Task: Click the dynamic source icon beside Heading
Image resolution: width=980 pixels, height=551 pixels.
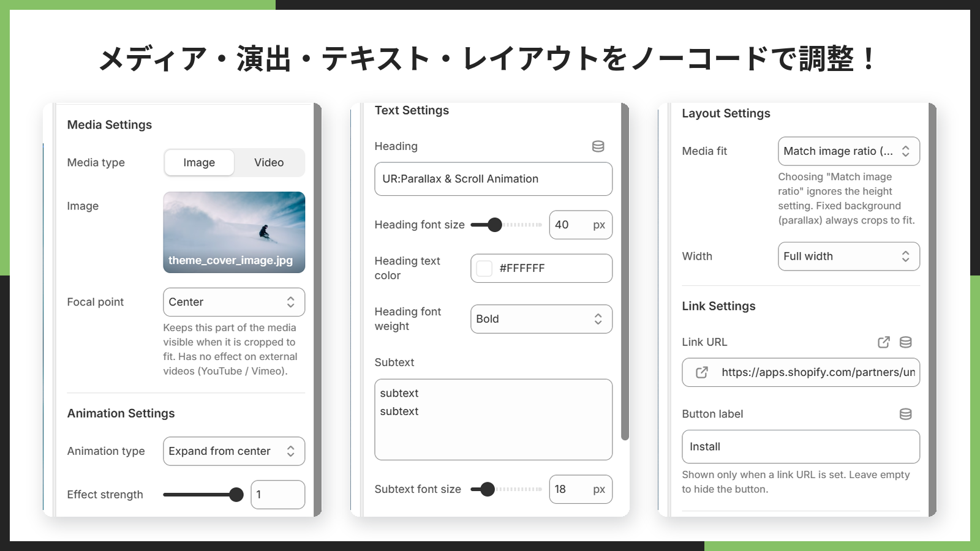Action: coord(598,146)
